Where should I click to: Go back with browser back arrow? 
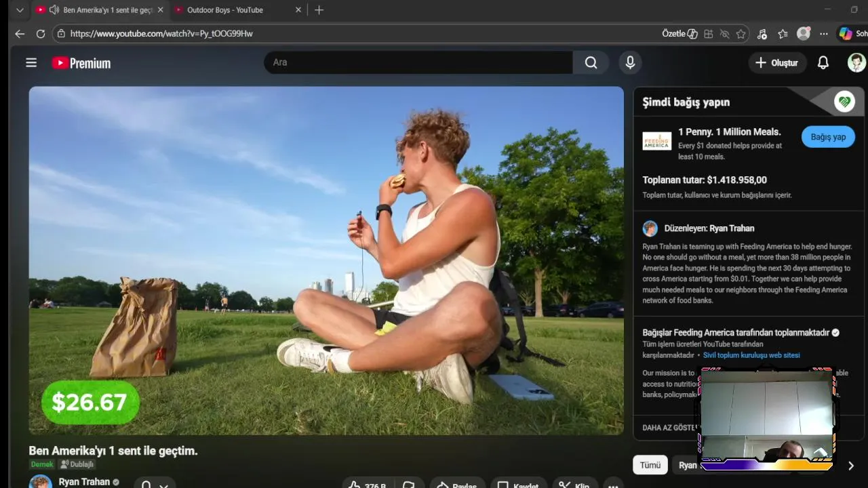click(20, 33)
